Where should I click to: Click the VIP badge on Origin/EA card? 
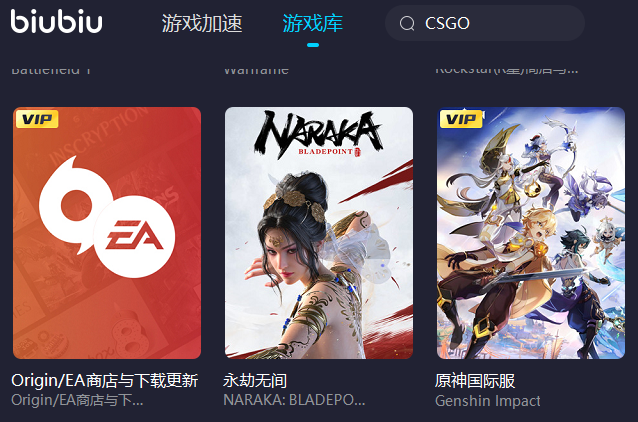click(37, 119)
